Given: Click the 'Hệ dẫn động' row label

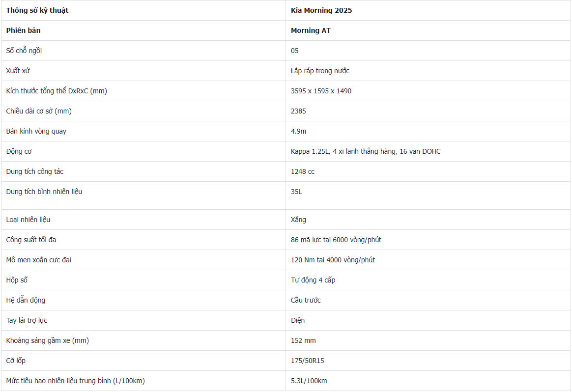Looking at the screenshot, I should (26, 300).
